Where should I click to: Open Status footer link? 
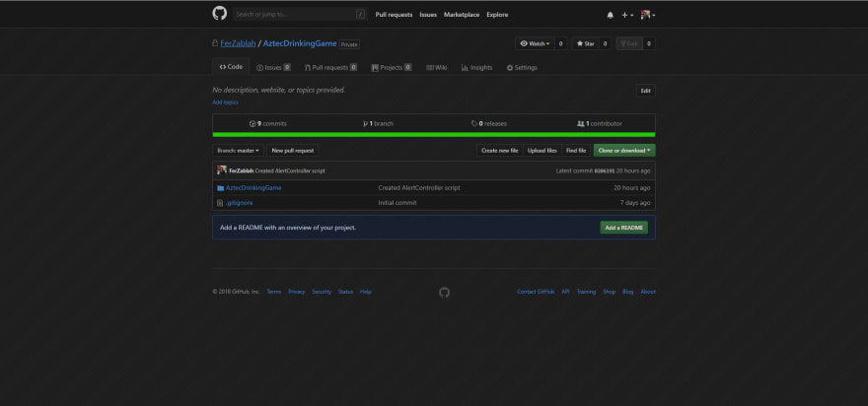(x=345, y=292)
